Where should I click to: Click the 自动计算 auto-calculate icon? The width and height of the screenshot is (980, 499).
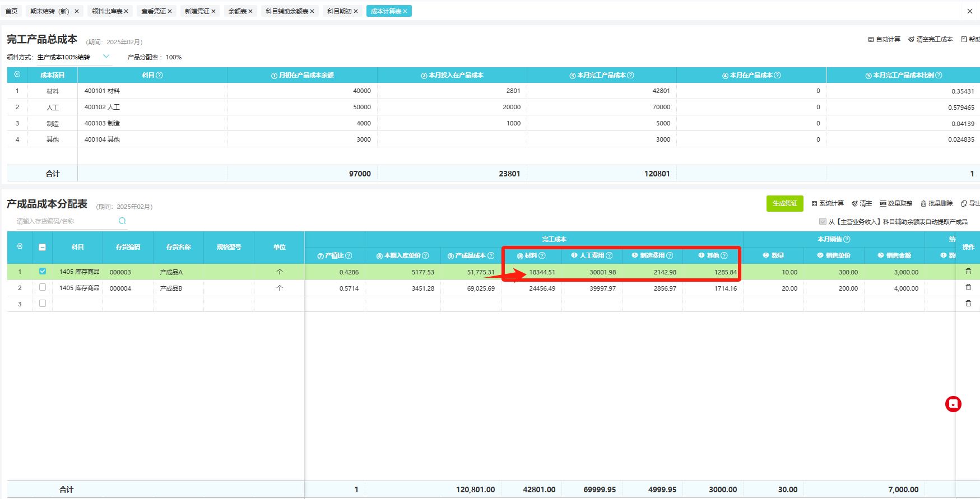pos(871,39)
